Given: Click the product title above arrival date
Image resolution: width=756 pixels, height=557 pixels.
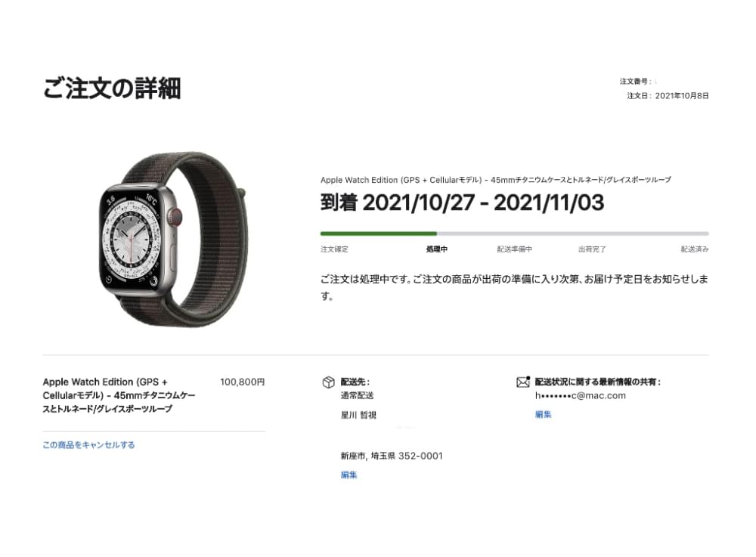Looking at the screenshot, I should tap(496, 180).
